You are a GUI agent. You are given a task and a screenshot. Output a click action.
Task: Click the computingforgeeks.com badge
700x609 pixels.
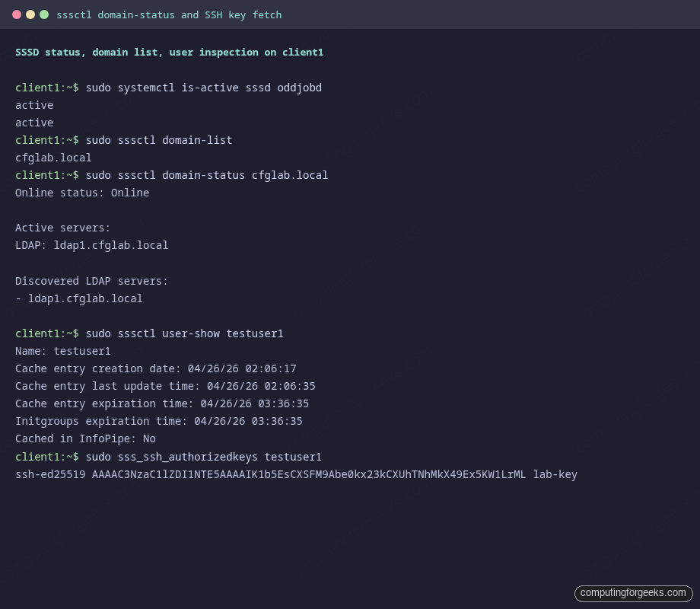[633, 593]
